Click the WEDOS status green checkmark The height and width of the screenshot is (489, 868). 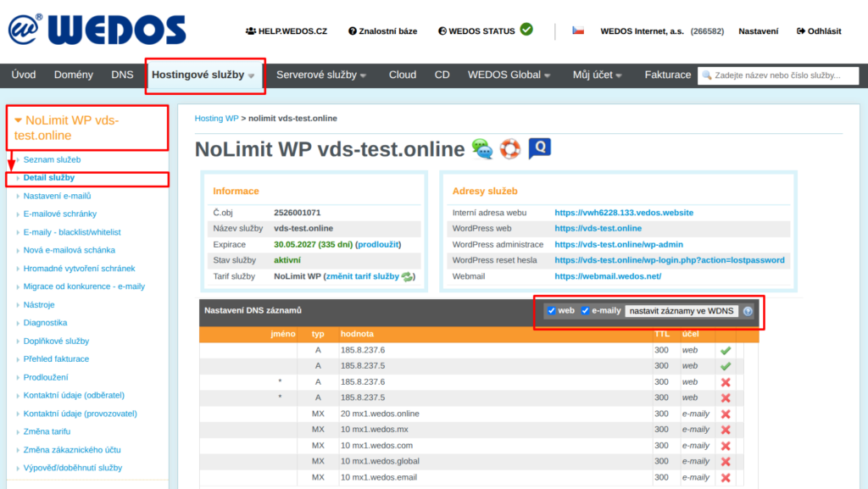(x=526, y=30)
